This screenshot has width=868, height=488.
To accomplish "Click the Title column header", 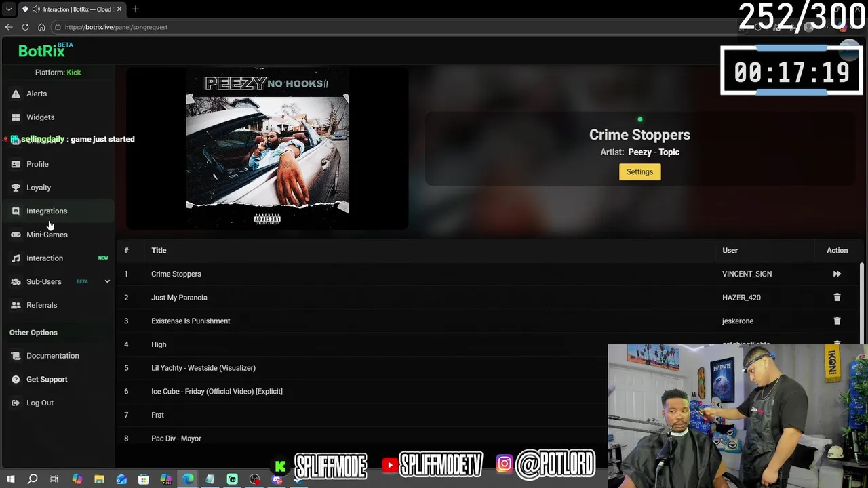I will click(159, 251).
